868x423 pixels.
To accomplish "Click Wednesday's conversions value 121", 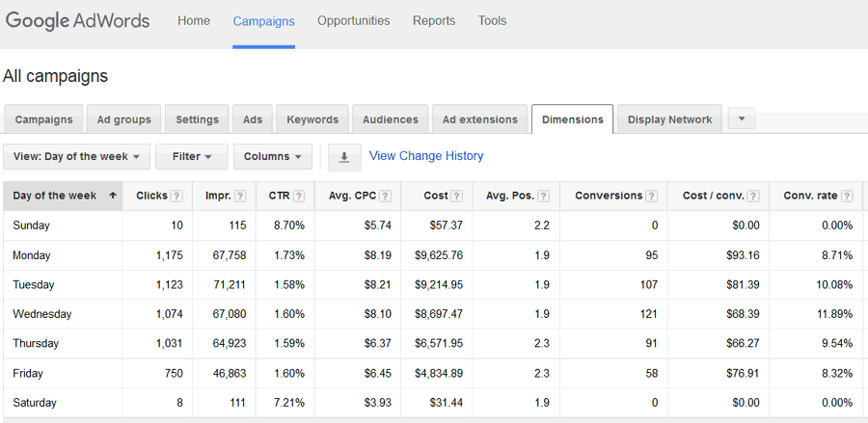I will tap(648, 314).
